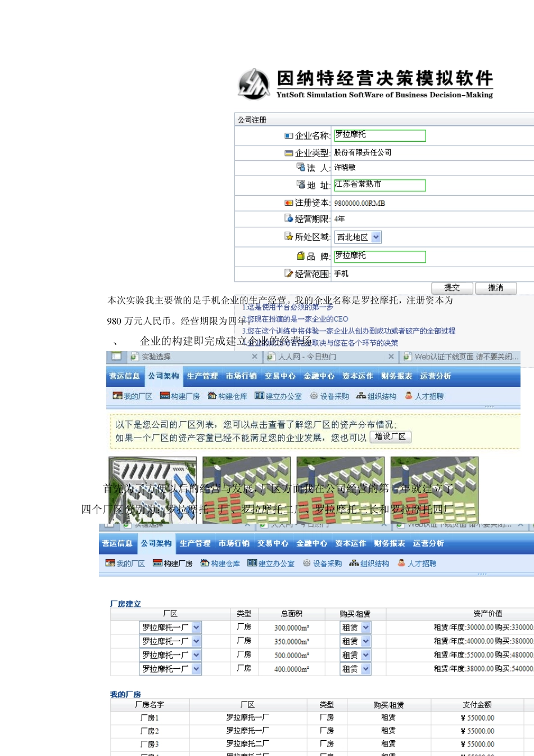The height and width of the screenshot is (756, 534).
Task: Select the grey-roofed factory thumbnail
Action: click(x=152, y=490)
